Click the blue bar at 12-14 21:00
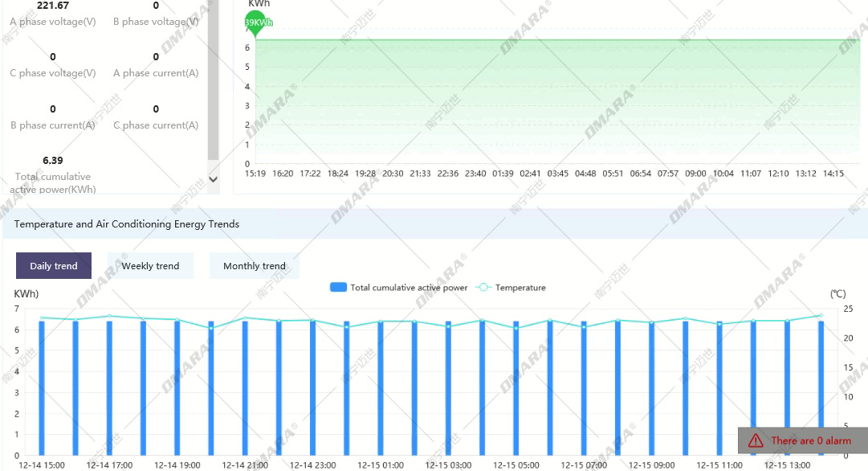 245,386
